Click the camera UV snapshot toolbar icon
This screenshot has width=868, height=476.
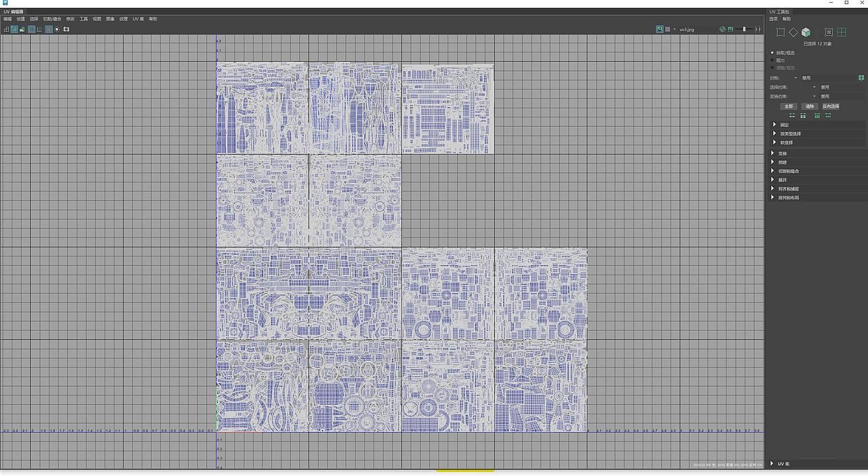[66, 29]
